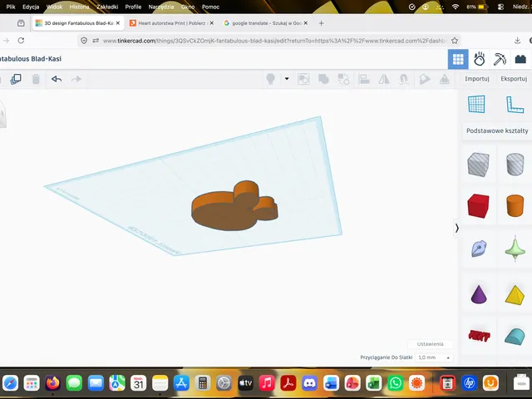Click the Cruise magnet icon
The image size is (532, 399).
tap(403, 79)
